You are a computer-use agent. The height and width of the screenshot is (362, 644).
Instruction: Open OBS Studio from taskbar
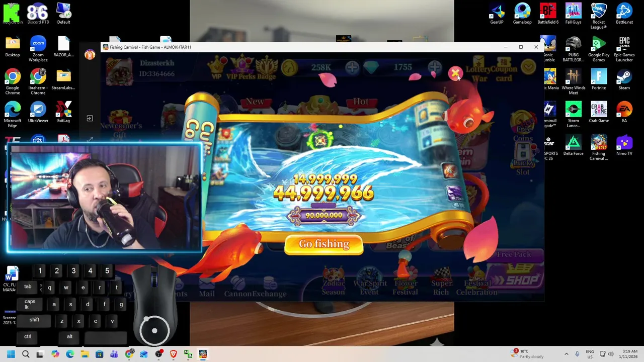click(x=159, y=354)
